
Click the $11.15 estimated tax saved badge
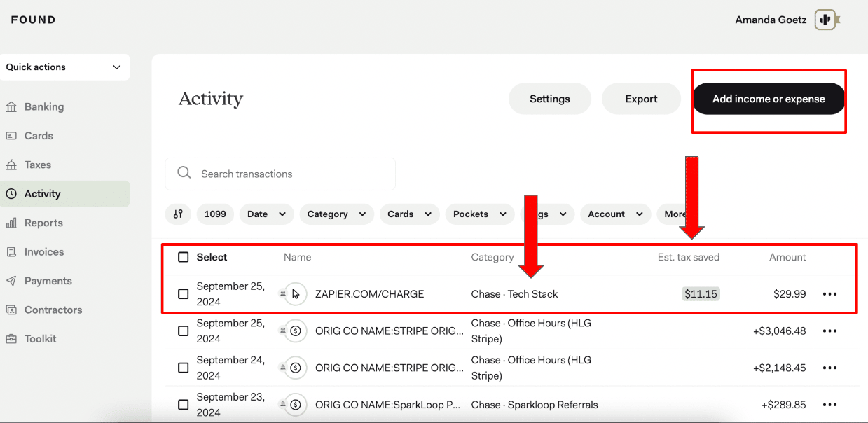coord(701,294)
